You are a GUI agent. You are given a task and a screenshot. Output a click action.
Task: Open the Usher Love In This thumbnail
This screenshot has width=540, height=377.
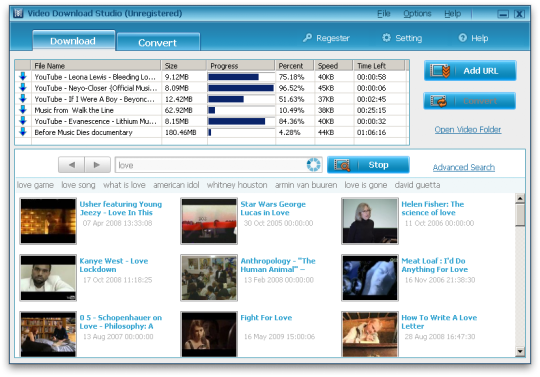pos(48,221)
